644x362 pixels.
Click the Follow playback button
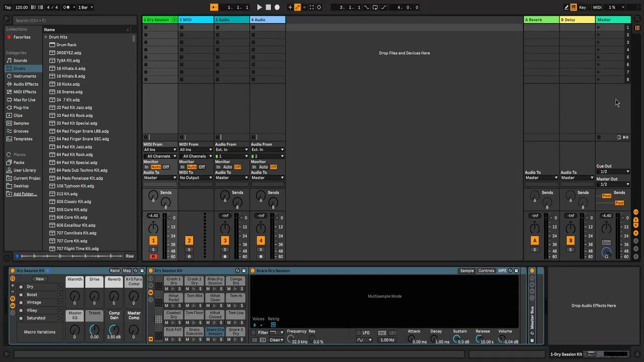click(214, 8)
